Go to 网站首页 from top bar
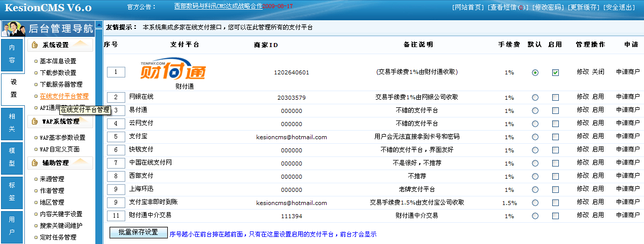Image resolution: width=644 pixels, height=244 pixels. (467, 8)
